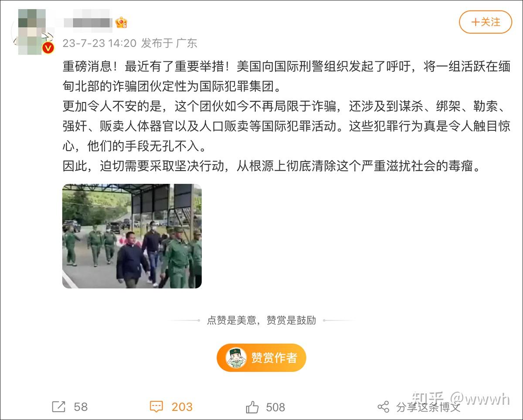This screenshot has width=523, height=420.
Task: Click the 203 comment count
Action: [x=182, y=407]
